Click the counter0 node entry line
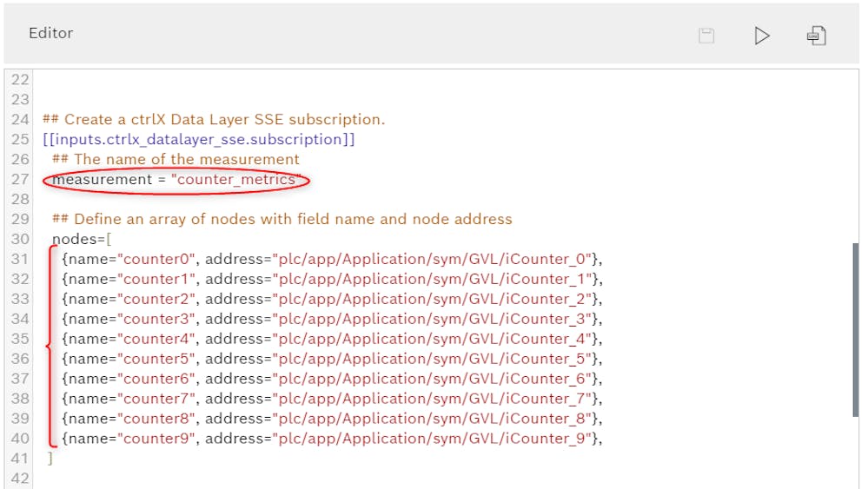868x489 pixels. pyautogui.click(x=332, y=259)
